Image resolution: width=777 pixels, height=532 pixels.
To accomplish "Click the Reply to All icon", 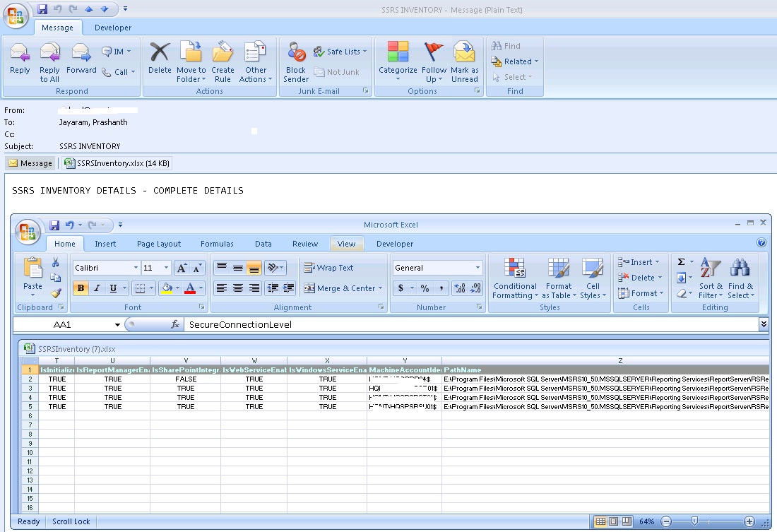I will pyautogui.click(x=49, y=61).
